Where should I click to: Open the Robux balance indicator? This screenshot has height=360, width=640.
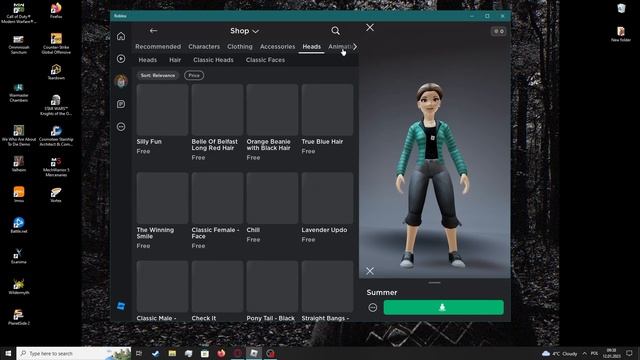499,31
